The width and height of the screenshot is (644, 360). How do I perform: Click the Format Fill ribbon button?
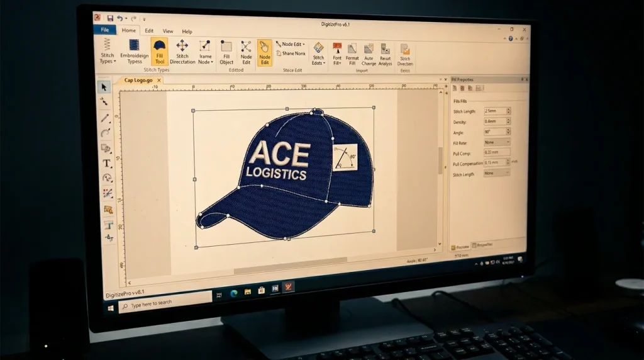(352, 54)
